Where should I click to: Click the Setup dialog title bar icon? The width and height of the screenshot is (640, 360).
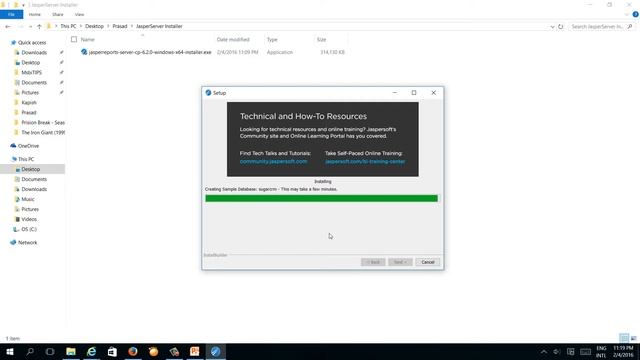pyautogui.click(x=208, y=93)
